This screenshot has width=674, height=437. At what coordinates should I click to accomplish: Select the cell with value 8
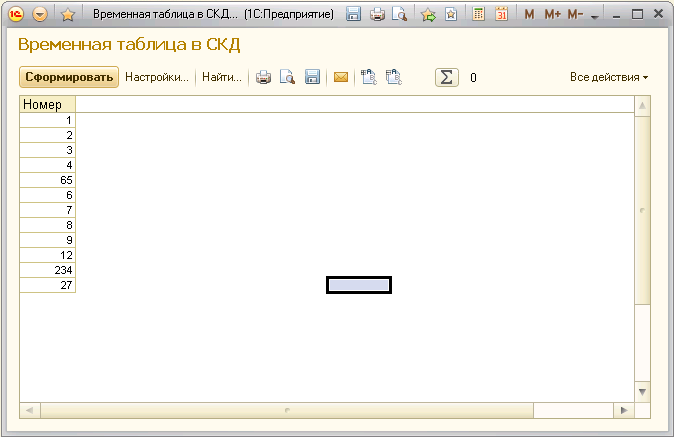tap(48, 225)
